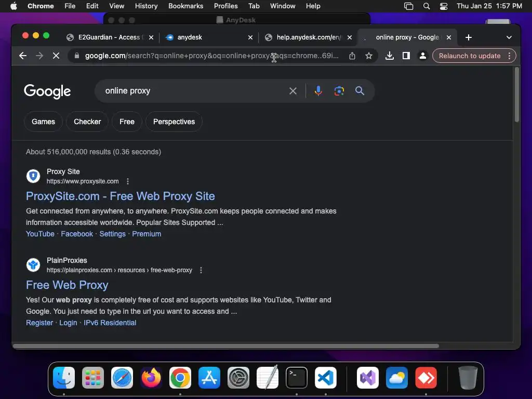Viewport: 532px width, 399px height.
Task: Open ProxySite Settings sitelink
Action: [112, 234]
